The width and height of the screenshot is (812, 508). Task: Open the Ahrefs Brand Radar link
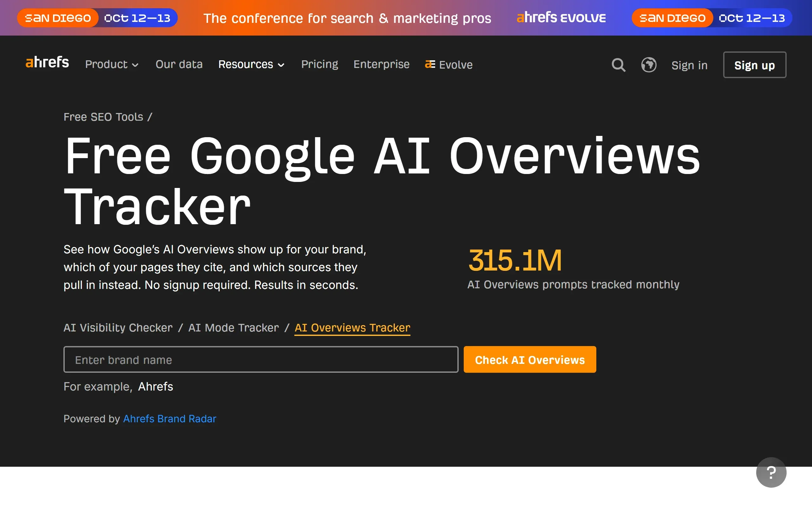point(170,419)
